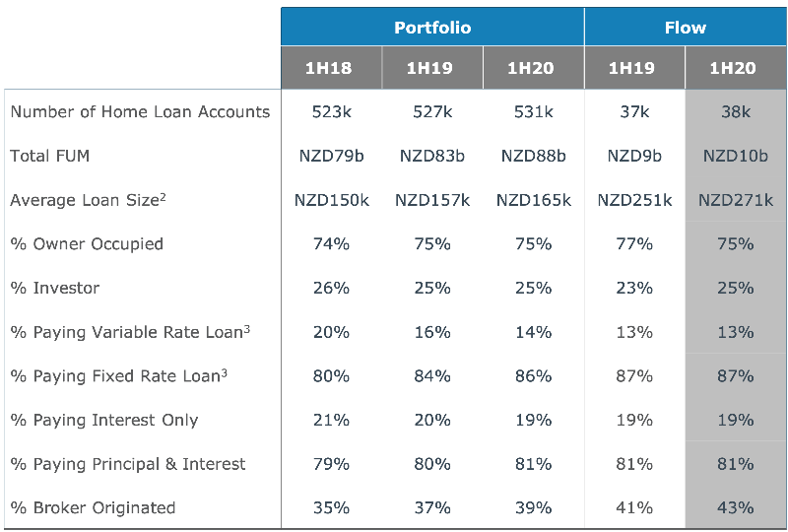
Task: Select the 1H20 header under Flow
Action: pyautogui.click(x=735, y=68)
